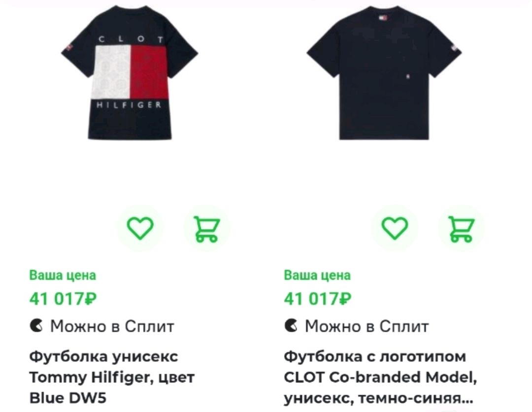Click the 41 017₽ price of Tommy Hilfiger shirt
Image resolution: width=532 pixels, height=412 pixels.
tap(63, 299)
